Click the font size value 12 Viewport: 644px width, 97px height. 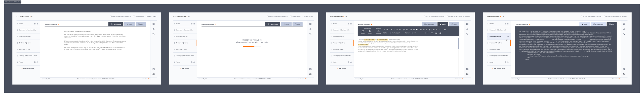[425, 33]
